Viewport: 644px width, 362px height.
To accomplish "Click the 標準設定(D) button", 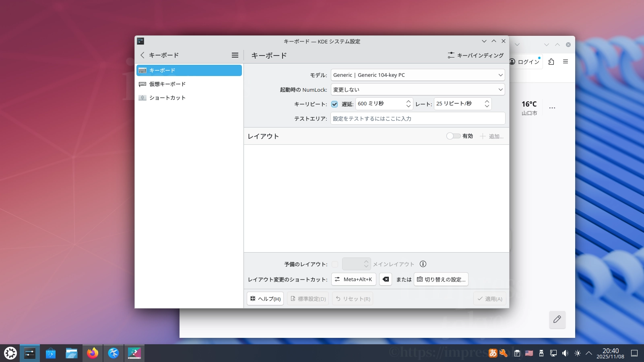I will pyautogui.click(x=308, y=298).
